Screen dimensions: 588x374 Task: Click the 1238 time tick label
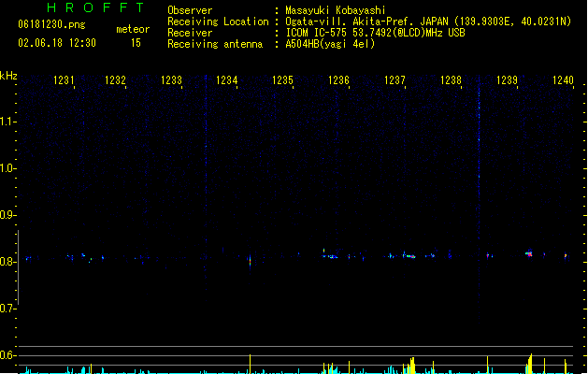coord(451,80)
